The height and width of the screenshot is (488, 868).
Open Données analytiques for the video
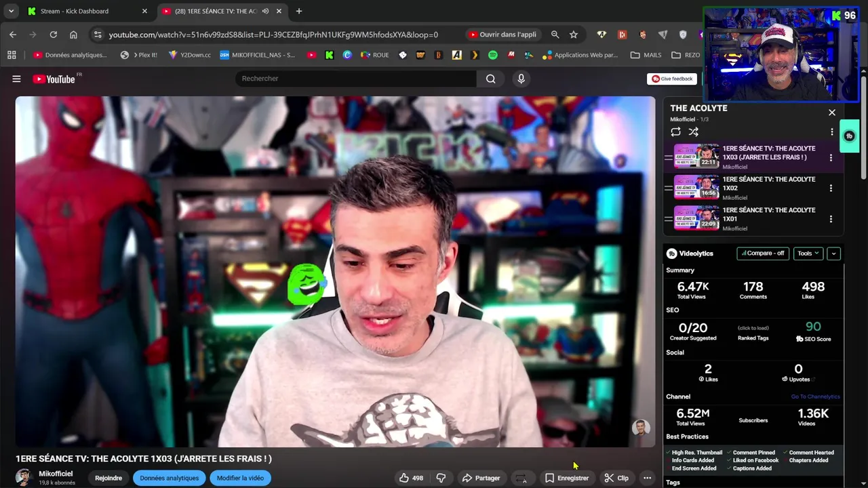coord(170,478)
